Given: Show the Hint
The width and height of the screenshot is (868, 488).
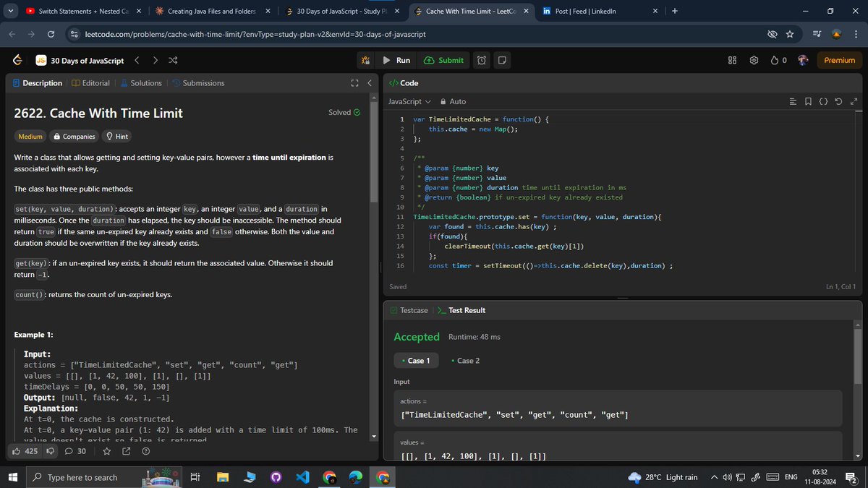Looking at the screenshot, I should tap(116, 136).
